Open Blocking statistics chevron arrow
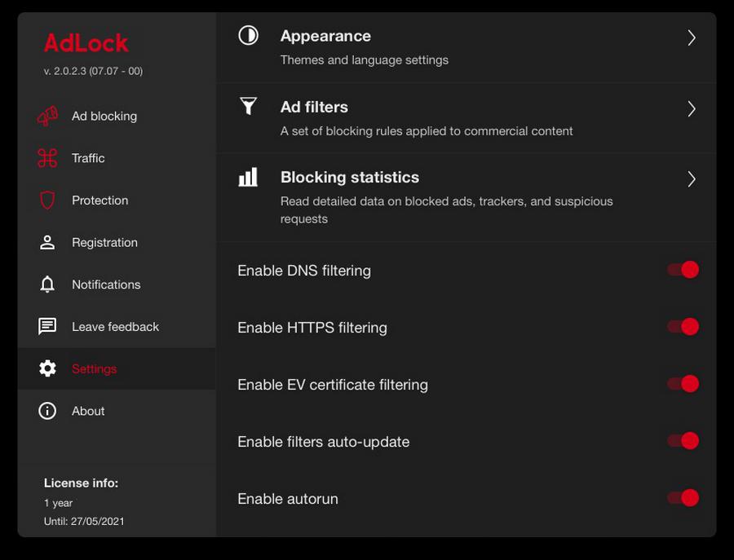Image resolution: width=734 pixels, height=560 pixels. pos(692,179)
